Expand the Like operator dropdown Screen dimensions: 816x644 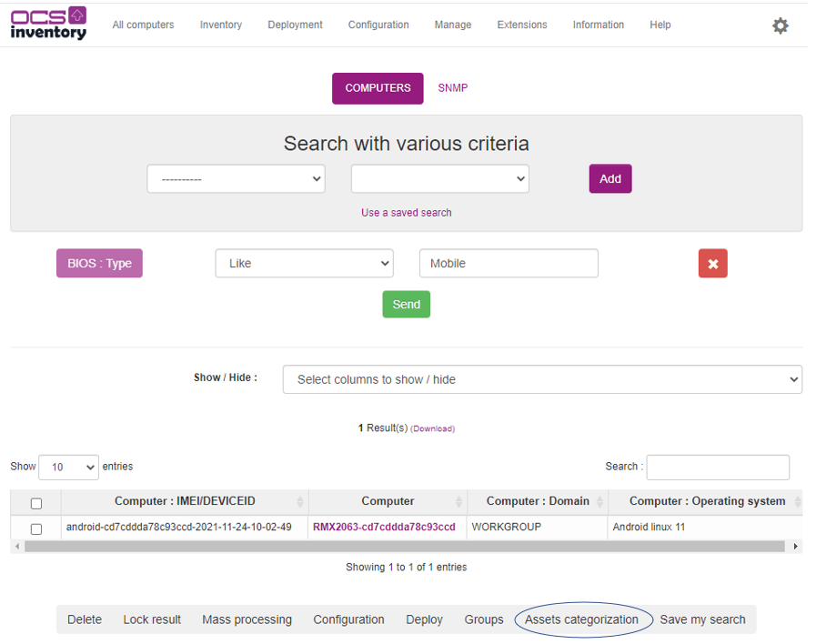[x=304, y=264]
